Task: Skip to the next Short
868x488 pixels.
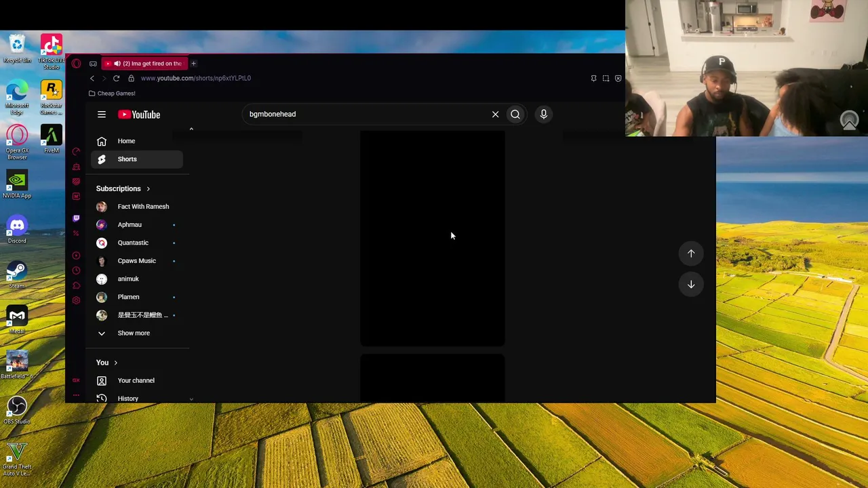Action: [x=691, y=285]
